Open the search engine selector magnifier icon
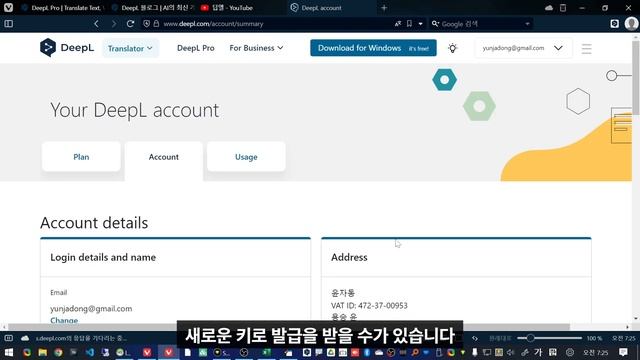 (x=435, y=24)
